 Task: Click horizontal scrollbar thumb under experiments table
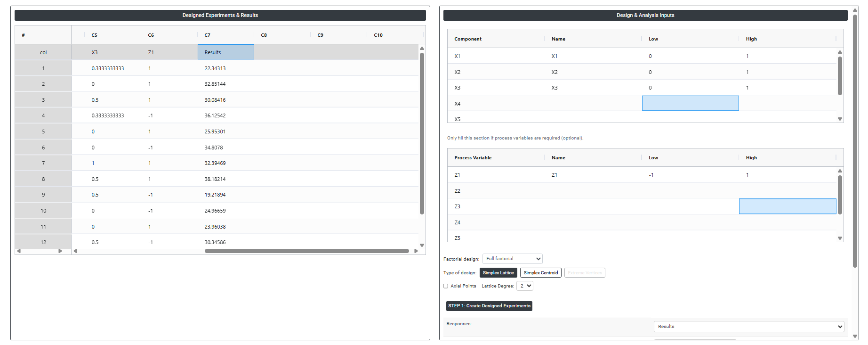[x=306, y=251]
